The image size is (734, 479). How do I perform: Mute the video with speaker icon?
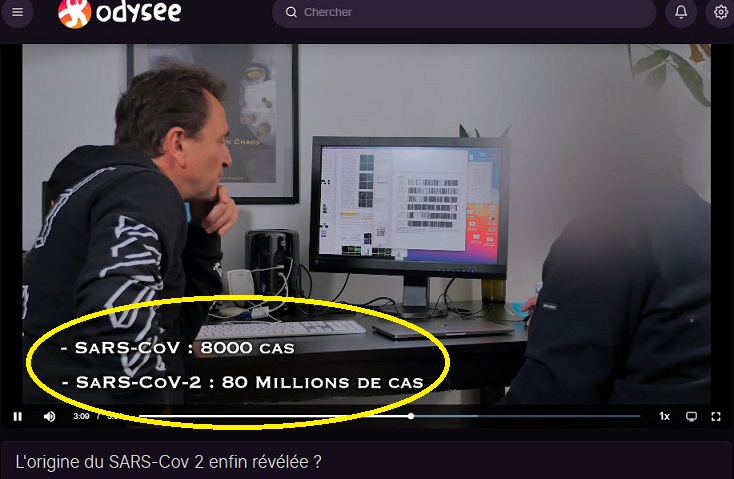[x=49, y=416]
